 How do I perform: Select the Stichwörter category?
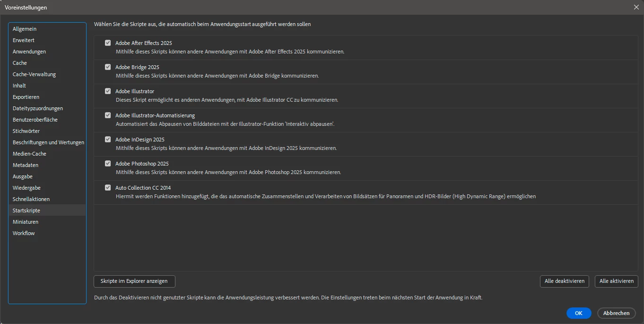click(47, 131)
